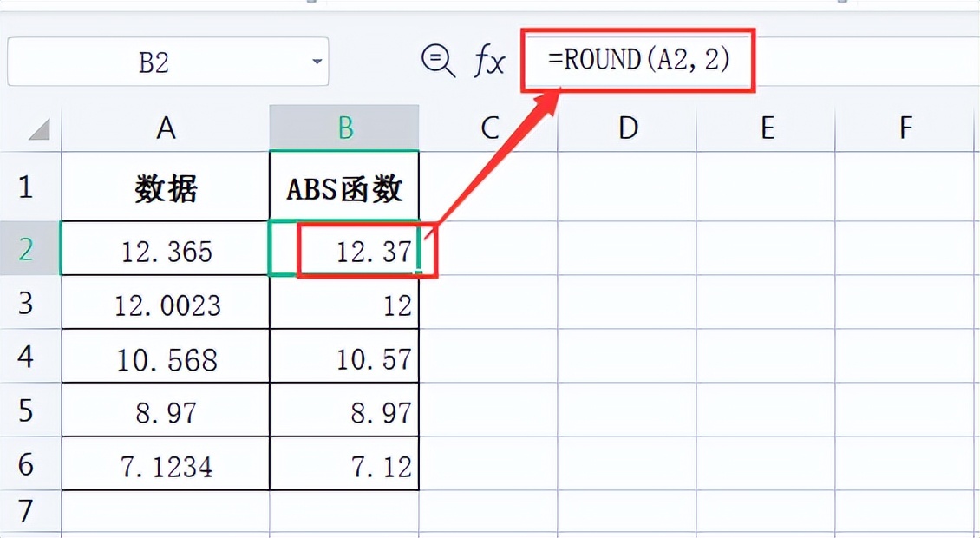This screenshot has width=980, height=538.
Task: Select the 数据 header cell
Action: (x=165, y=188)
